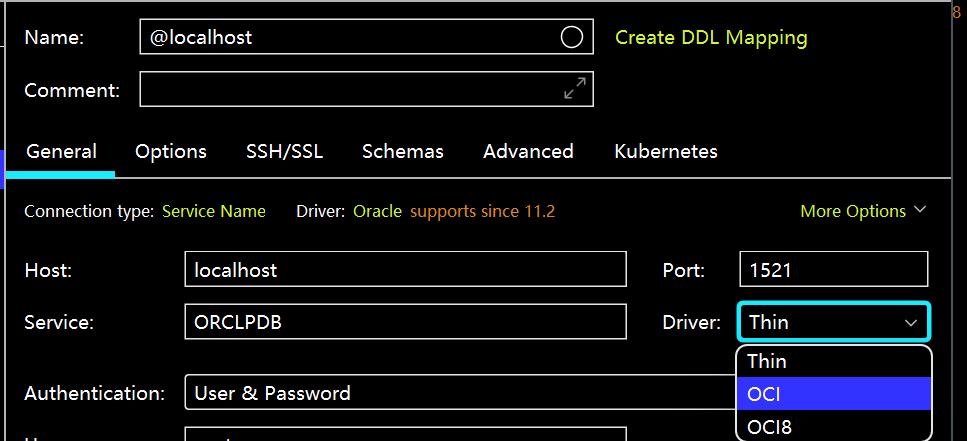Screen dimensions: 967x441
Task: Click the Service field with ORCLPDB
Action: click(405, 322)
